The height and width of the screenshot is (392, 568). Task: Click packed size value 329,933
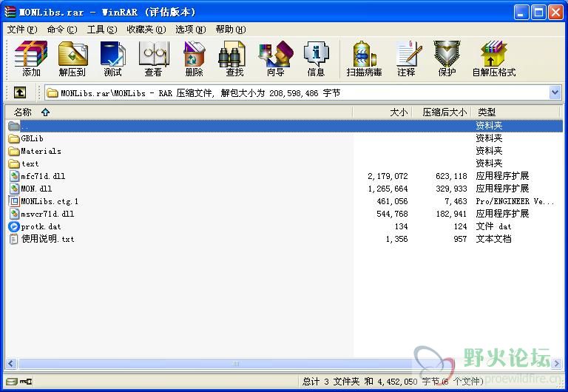pyautogui.click(x=451, y=189)
